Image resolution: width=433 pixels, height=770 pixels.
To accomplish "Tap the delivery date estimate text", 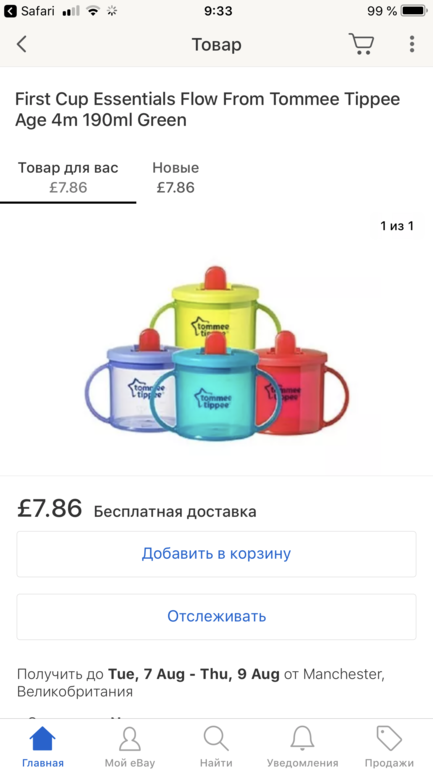I will pos(201,683).
